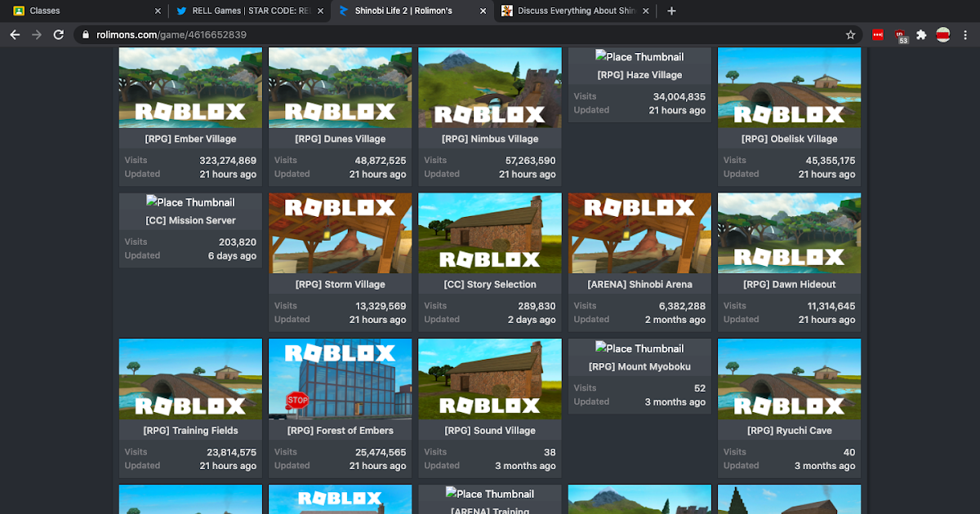Select Forest of Embers visits 25,474,565
This screenshot has width=980, height=514.
pos(381,452)
